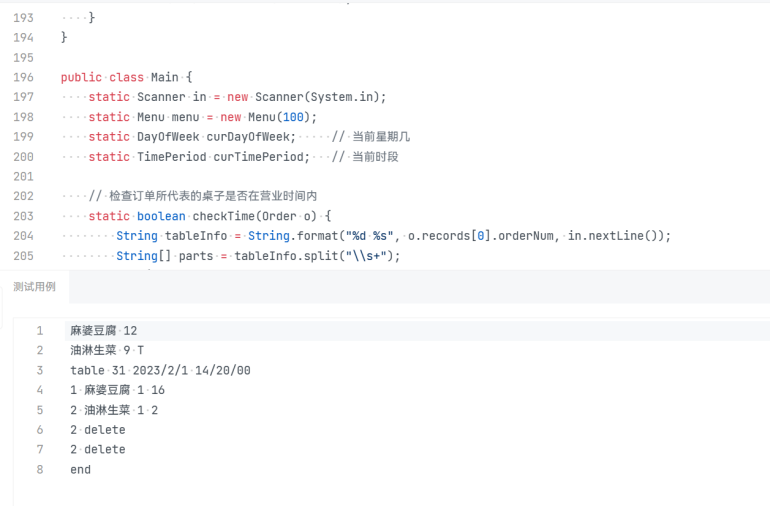Click the comment '检查订单所代表的桌子是否在营业时间内'

[x=216, y=196]
